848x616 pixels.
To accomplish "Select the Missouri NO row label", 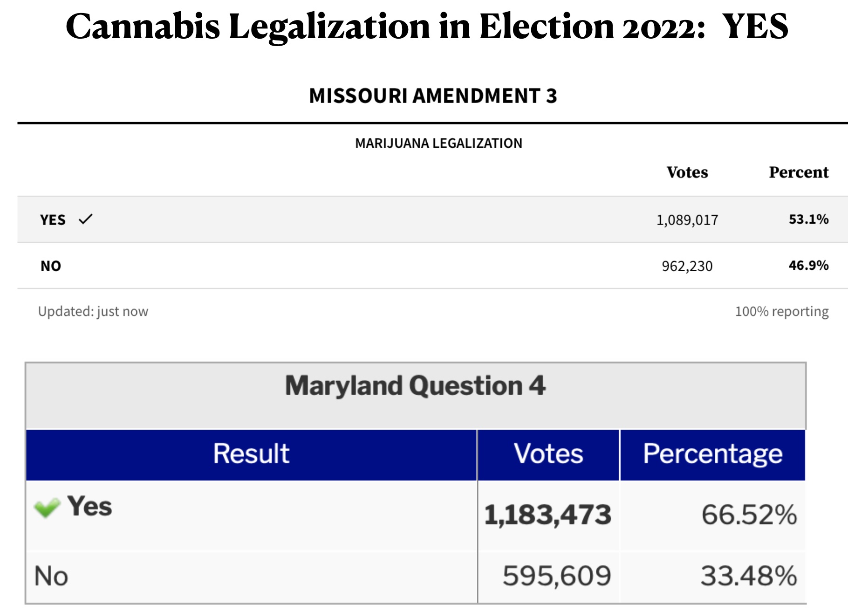I will click(x=51, y=266).
